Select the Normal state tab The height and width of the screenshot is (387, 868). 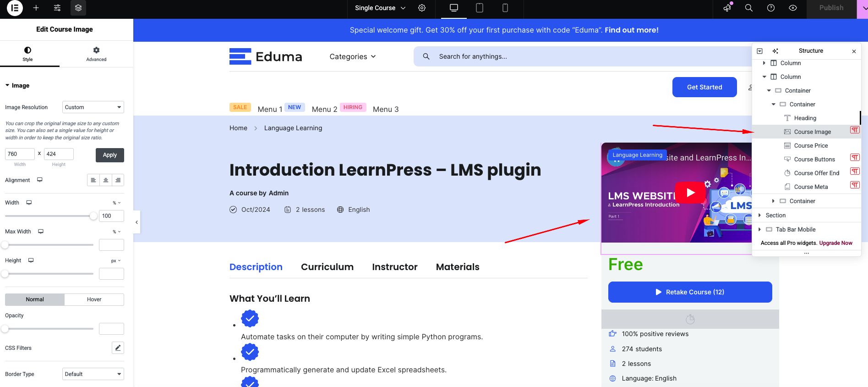click(x=35, y=299)
